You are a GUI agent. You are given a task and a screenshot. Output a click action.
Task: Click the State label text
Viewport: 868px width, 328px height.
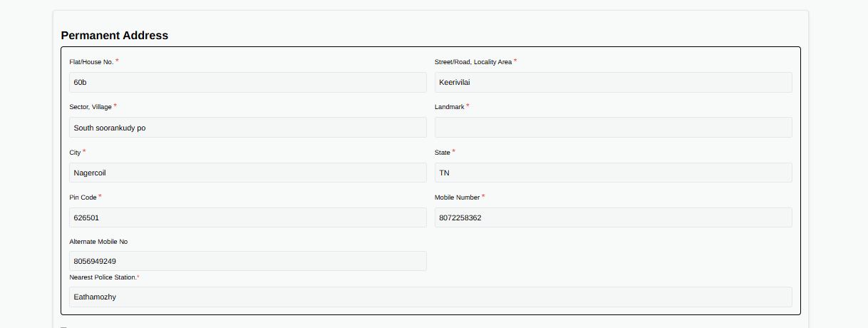442,153
